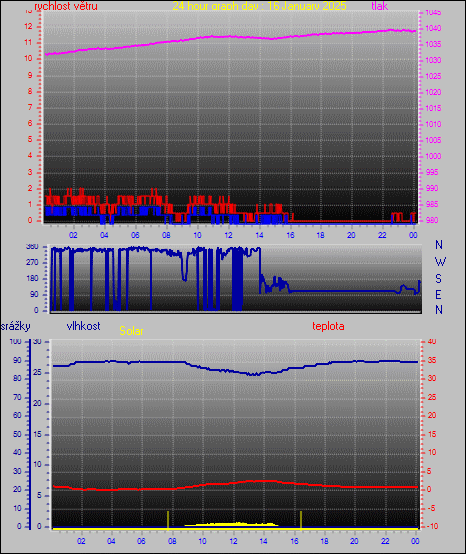Click the hour 22 label under wind chart
This screenshot has height=554, width=466.
click(x=382, y=235)
